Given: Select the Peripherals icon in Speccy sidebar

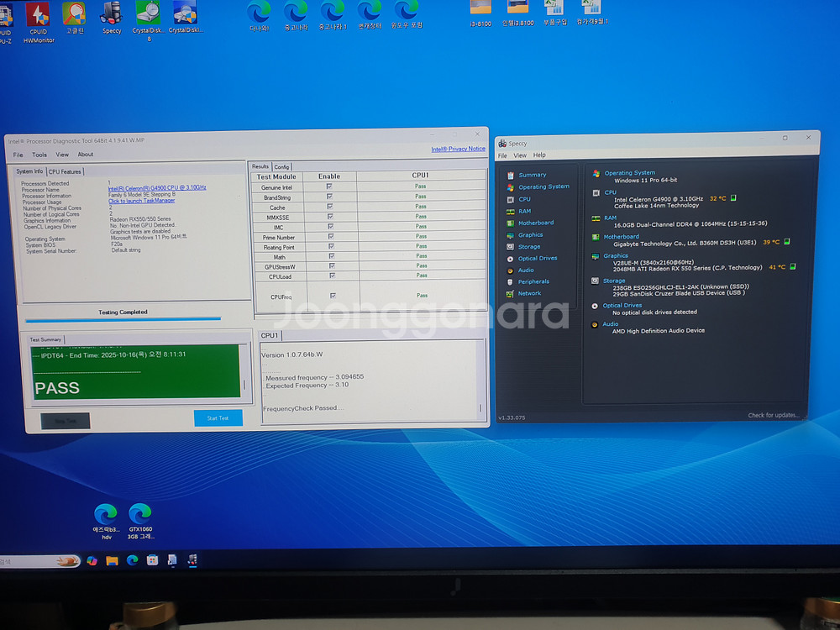Looking at the screenshot, I should coord(510,281).
